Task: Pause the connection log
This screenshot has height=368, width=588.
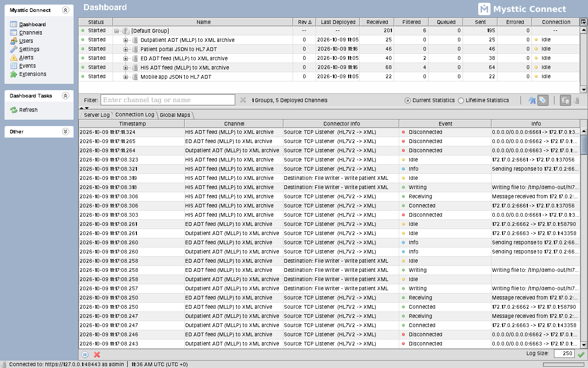Action: point(85,354)
